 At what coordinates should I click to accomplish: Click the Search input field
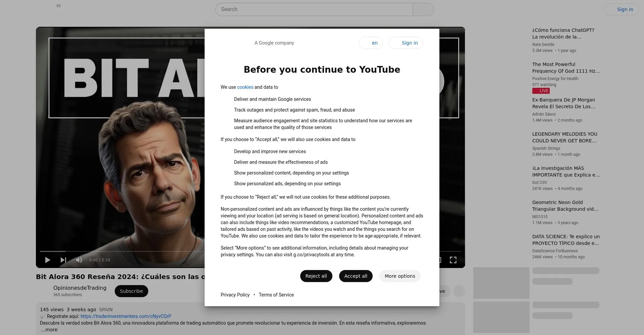click(x=314, y=9)
